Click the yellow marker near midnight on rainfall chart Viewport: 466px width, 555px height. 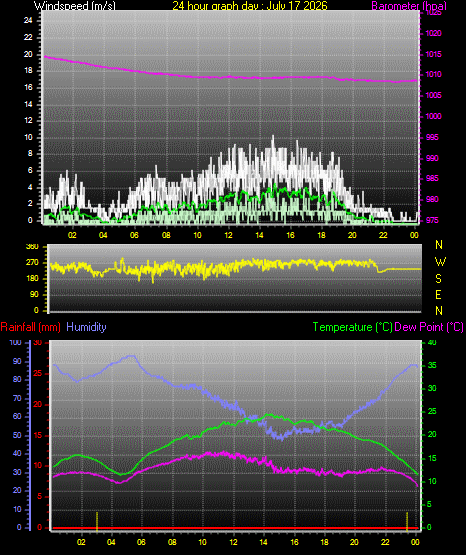(x=407, y=521)
